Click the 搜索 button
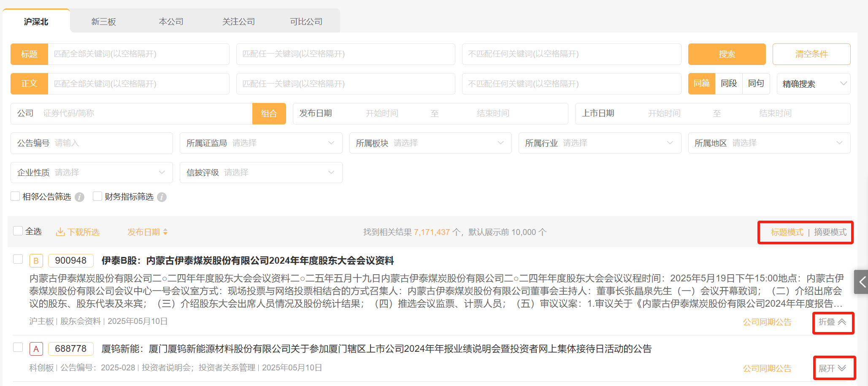The width and height of the screenshot is (868, 386). 727,54
